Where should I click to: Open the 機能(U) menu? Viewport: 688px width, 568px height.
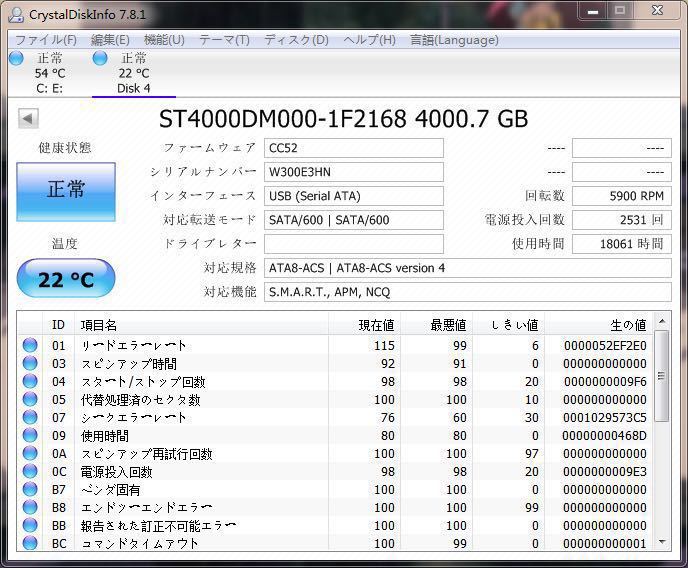point(164,40)
